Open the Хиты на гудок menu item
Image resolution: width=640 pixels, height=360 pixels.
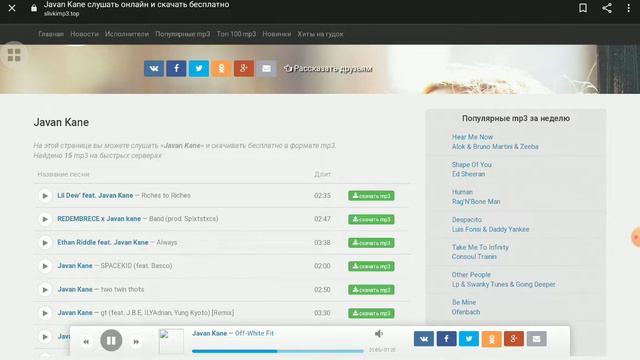pos(320,34)
